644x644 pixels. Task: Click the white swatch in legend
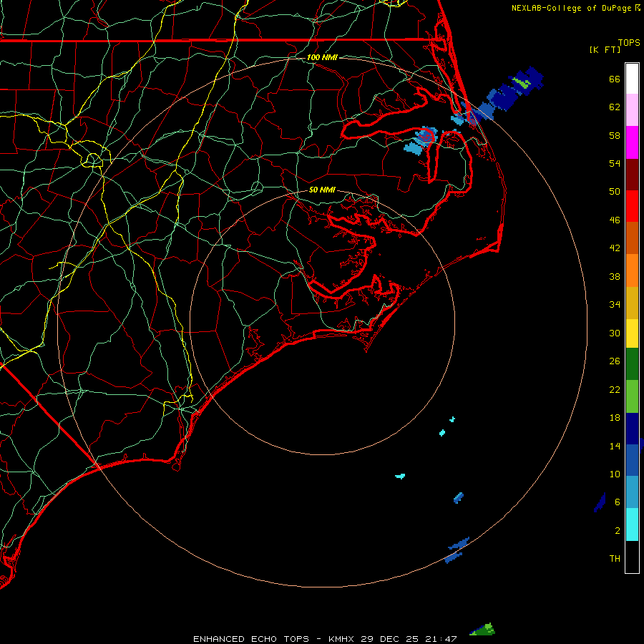632,79
